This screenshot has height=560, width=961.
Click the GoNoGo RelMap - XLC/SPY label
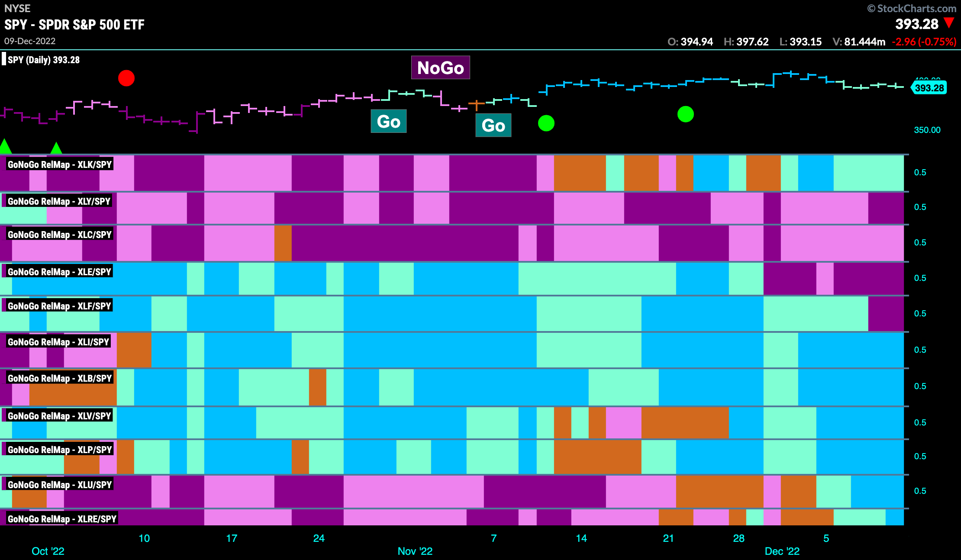[60, 235]
